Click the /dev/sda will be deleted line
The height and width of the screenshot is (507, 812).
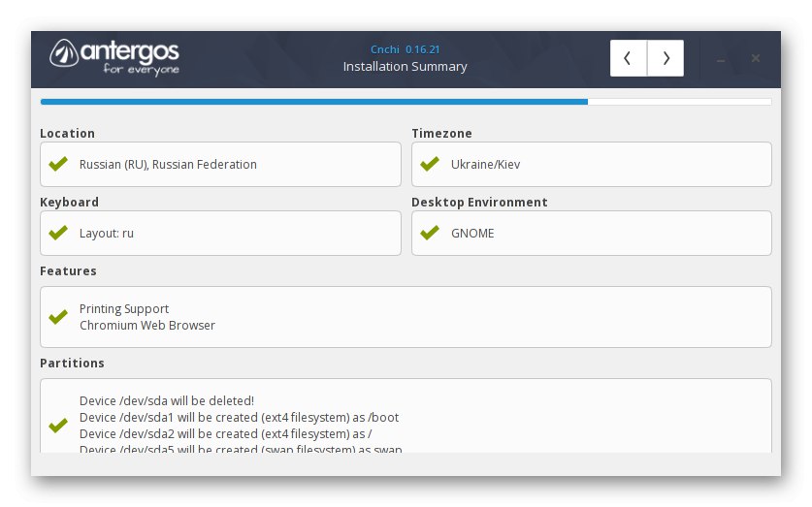click(x=167, y=401)
